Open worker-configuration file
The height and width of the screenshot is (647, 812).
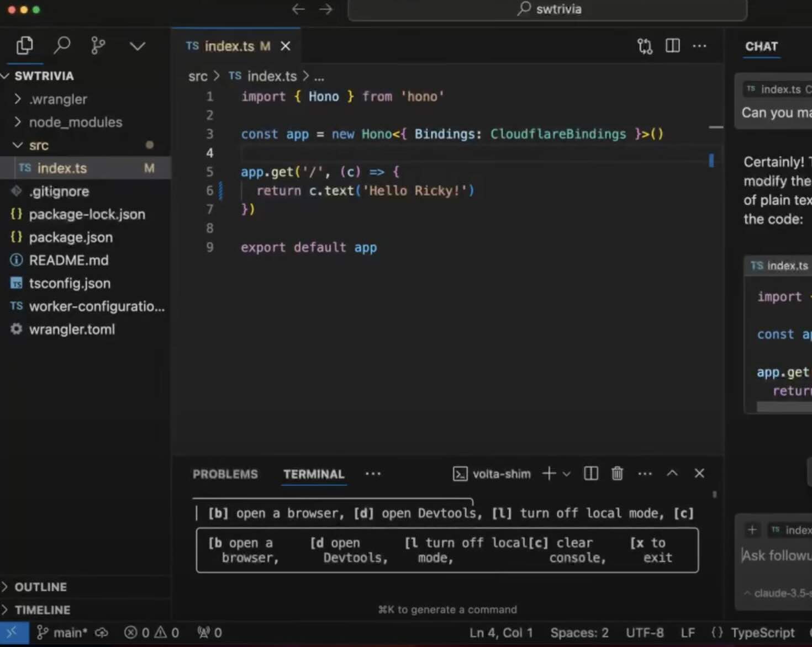(97, 306)
